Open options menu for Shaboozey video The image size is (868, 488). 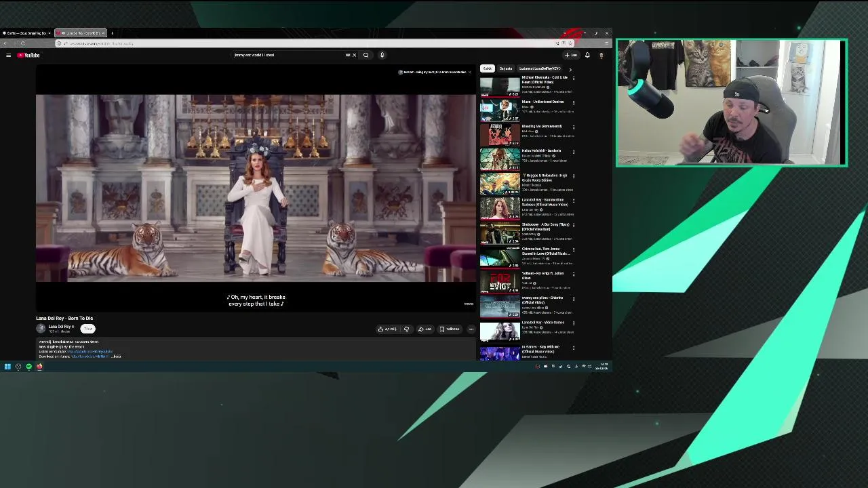pyautogui.click(x=574, y=225)
